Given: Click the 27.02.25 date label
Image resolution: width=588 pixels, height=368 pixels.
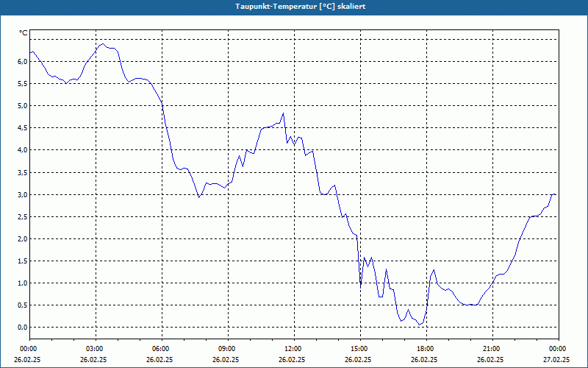Looking at the screenshot, I should [x=556, y=359].
